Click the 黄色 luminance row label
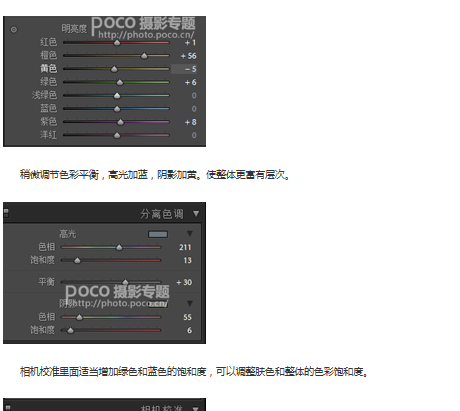Image resolution: width=460 pixels, height=411 pixels. coord(49,68)
